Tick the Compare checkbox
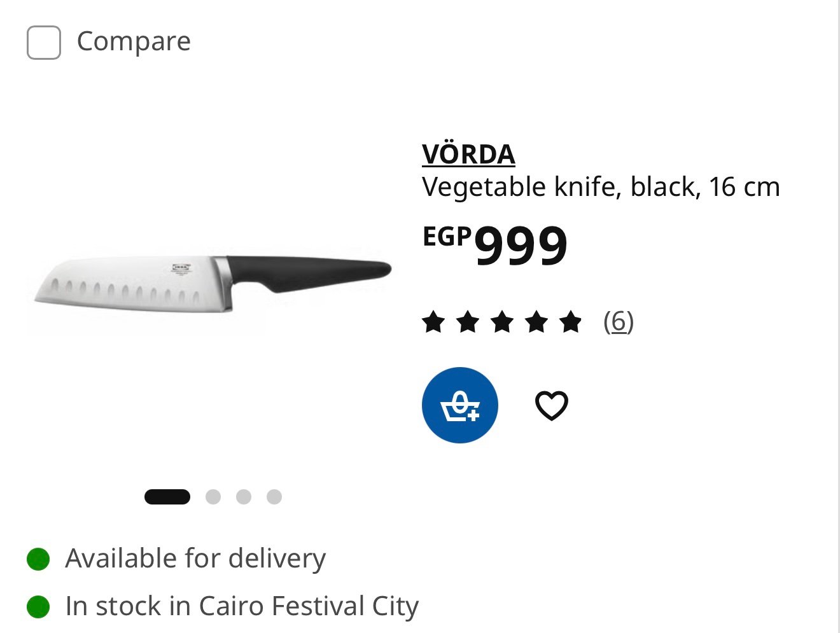Screen dimensions: 840x633 point(44,43)
